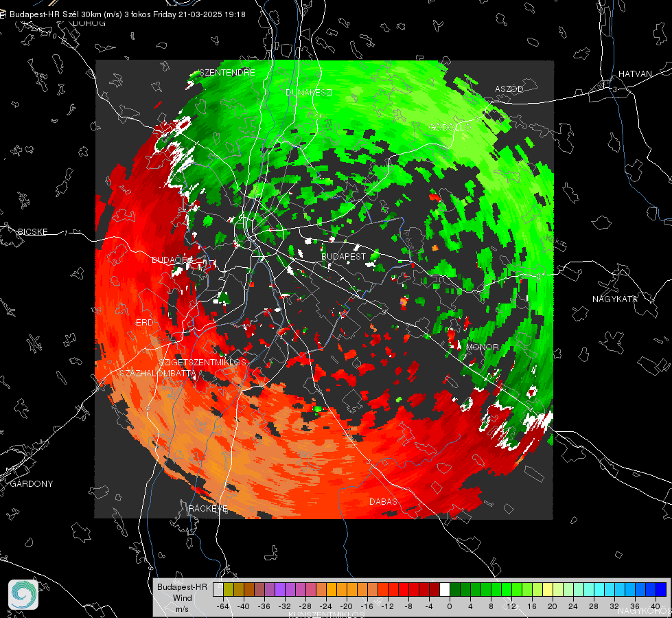Image resolution: width=672 pixels, height=618 pixels.
Task: Click the BUDAPEST map label
Action: click(x=344, y=256)
